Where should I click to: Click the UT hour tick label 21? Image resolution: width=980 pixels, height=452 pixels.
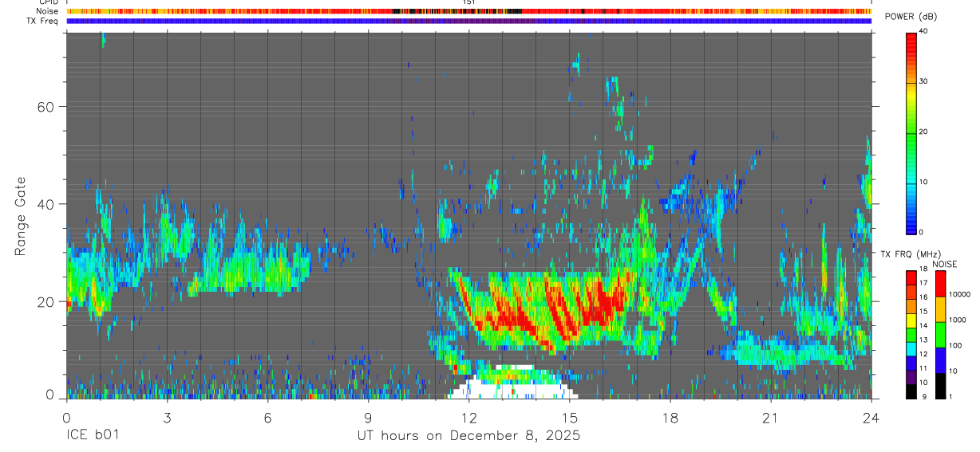[x=770, y=417]
